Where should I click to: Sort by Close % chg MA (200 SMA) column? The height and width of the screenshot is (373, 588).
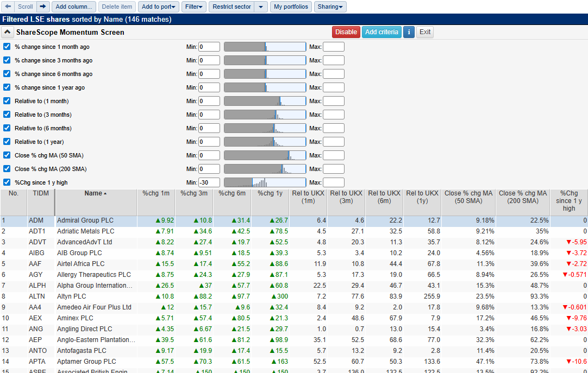[523, 202]
